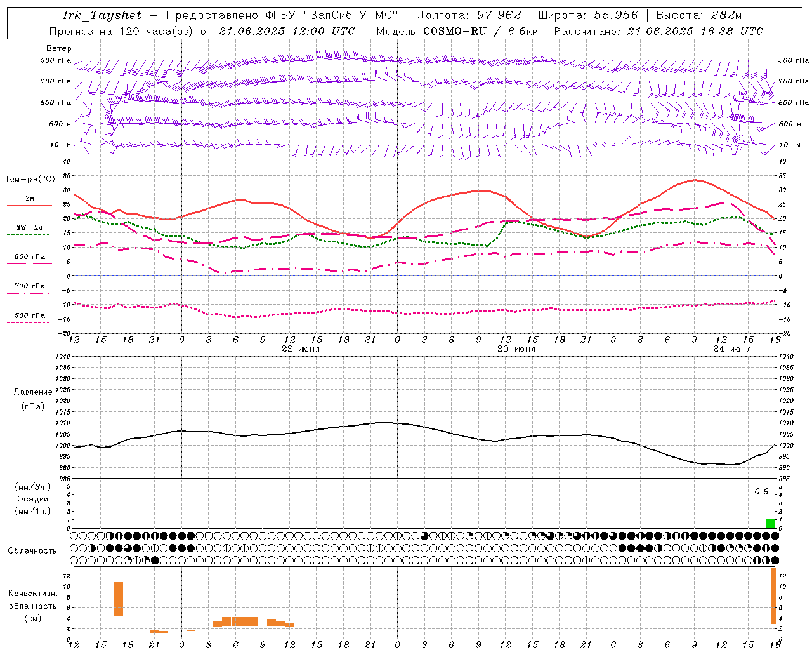The width and height of the screenshot is (812, 650).
Task: Click the Осадки panel label
Action: [32, 499]
